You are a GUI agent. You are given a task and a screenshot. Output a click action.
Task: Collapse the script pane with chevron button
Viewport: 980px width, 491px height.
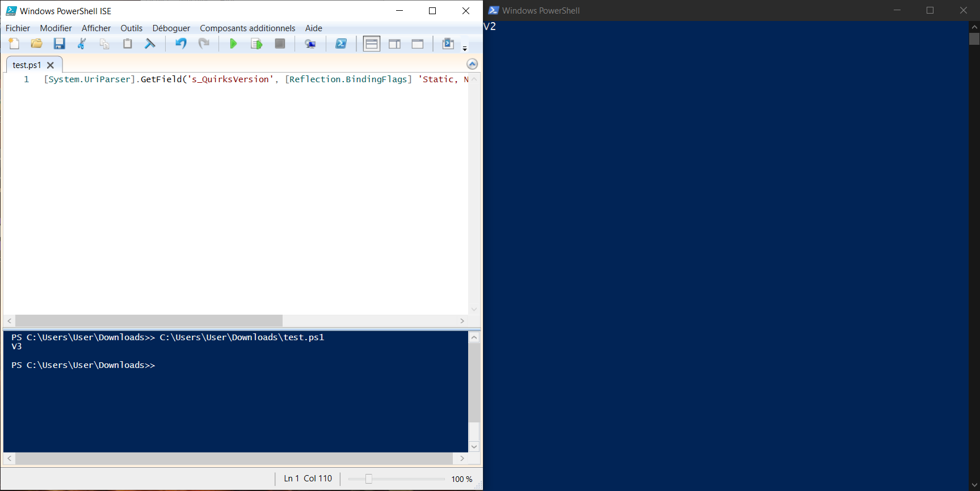[472, 64]
